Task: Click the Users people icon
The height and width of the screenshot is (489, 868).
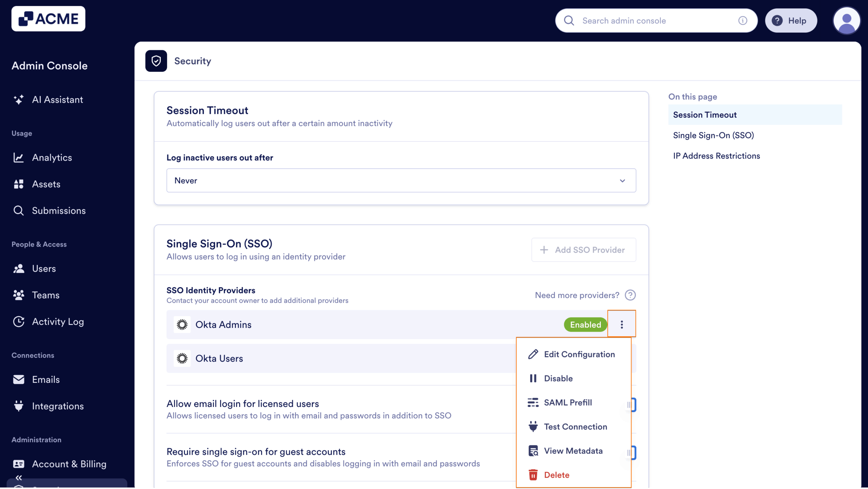Action: click(x=19, y=269)
